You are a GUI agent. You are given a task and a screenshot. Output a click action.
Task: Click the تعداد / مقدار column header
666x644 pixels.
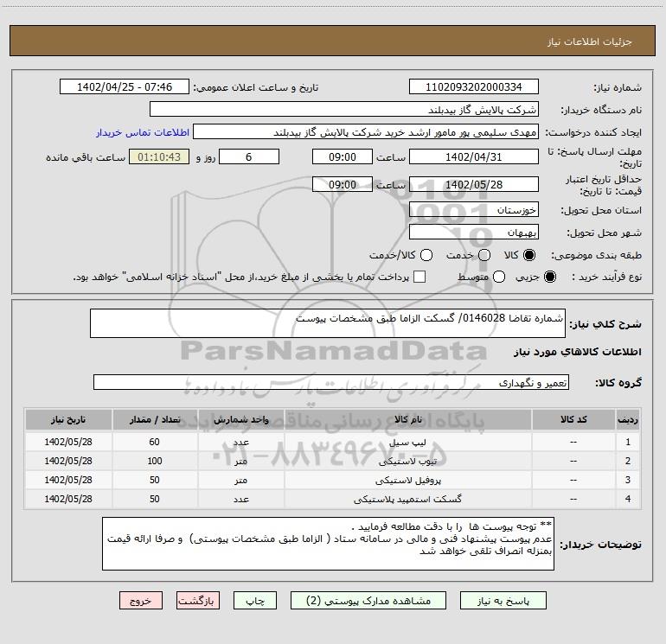coord(155,419)
